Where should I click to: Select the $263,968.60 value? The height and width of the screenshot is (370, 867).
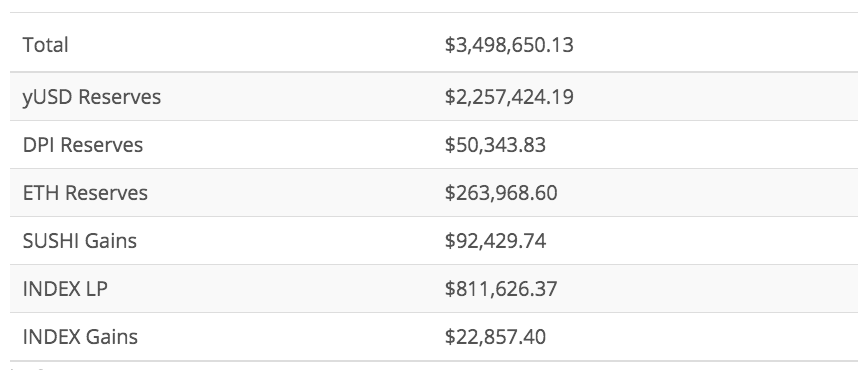501,193
